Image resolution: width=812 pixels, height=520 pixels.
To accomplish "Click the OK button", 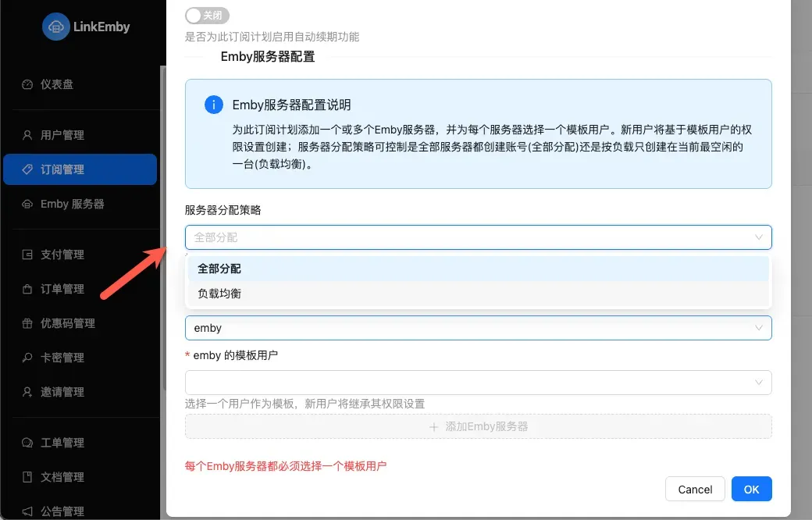I will coord(751,489).
